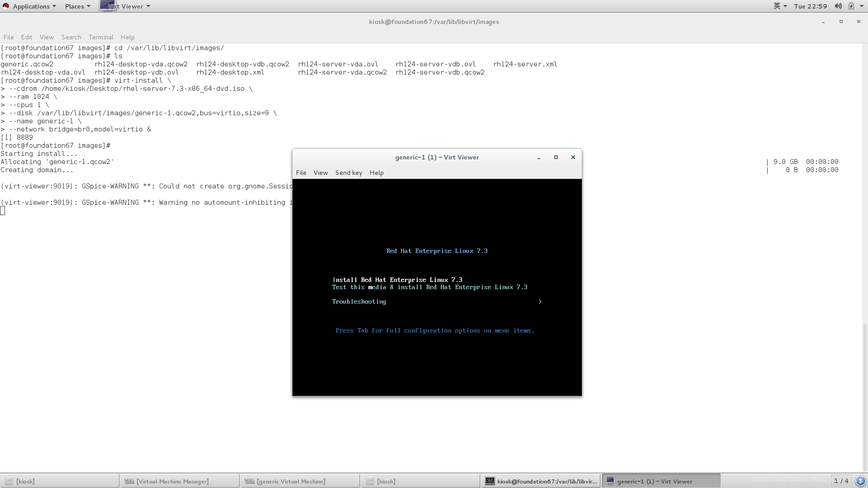Screen dimensions: 868x488
Task: Select Test this media & install option
Action: [x=429, y=287]
